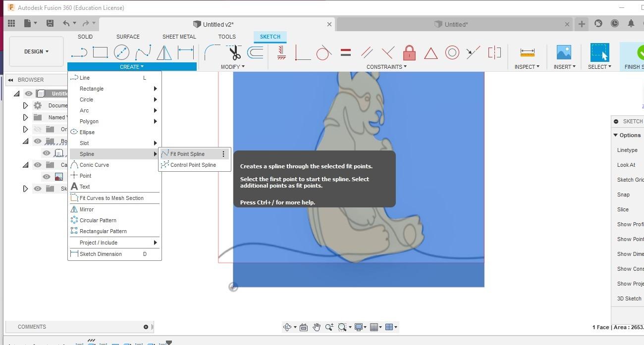Apply the Tangent constraint icon
This screenshot has width=644, height=345.
pyautogui.click(x=323, y=52)
